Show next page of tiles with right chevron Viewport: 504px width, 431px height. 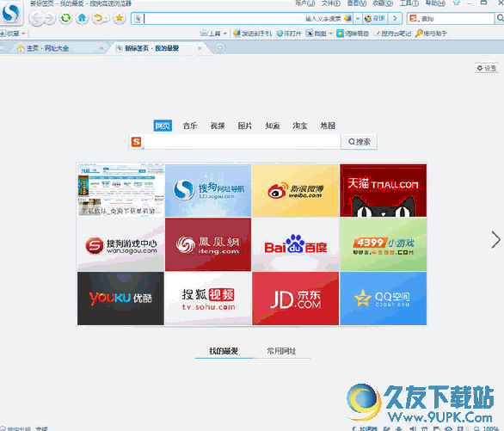click(x=496, y=240)
